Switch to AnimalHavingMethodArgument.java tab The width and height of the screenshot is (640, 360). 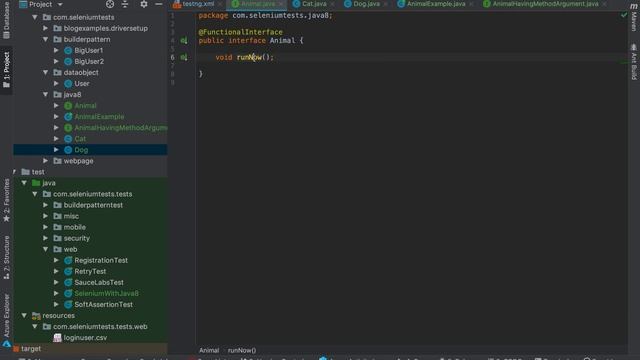click(545, 4)
